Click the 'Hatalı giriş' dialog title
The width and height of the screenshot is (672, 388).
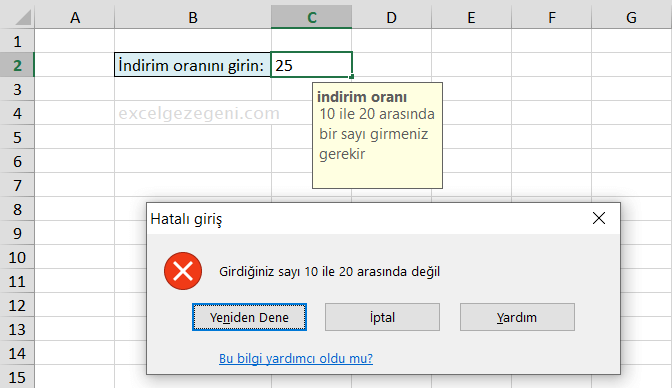click(186, 219)
